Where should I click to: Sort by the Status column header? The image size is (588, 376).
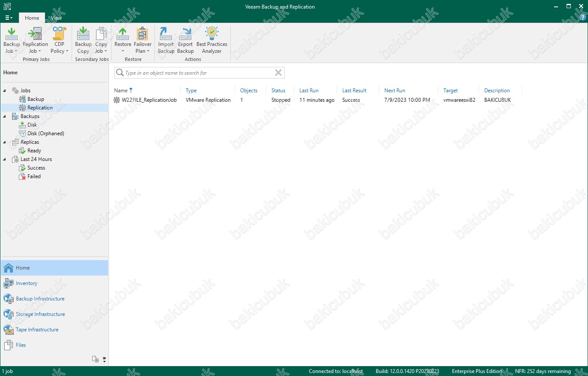pos(278,91)
